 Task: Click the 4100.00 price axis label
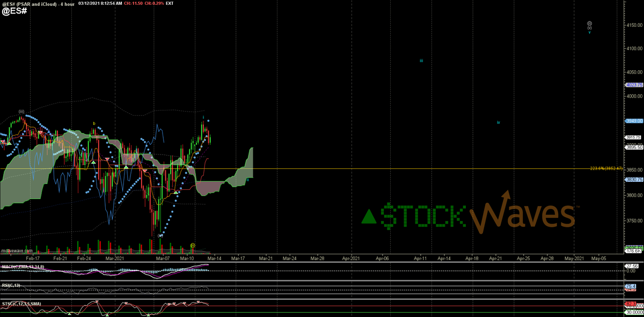click(x=634, y=48)
